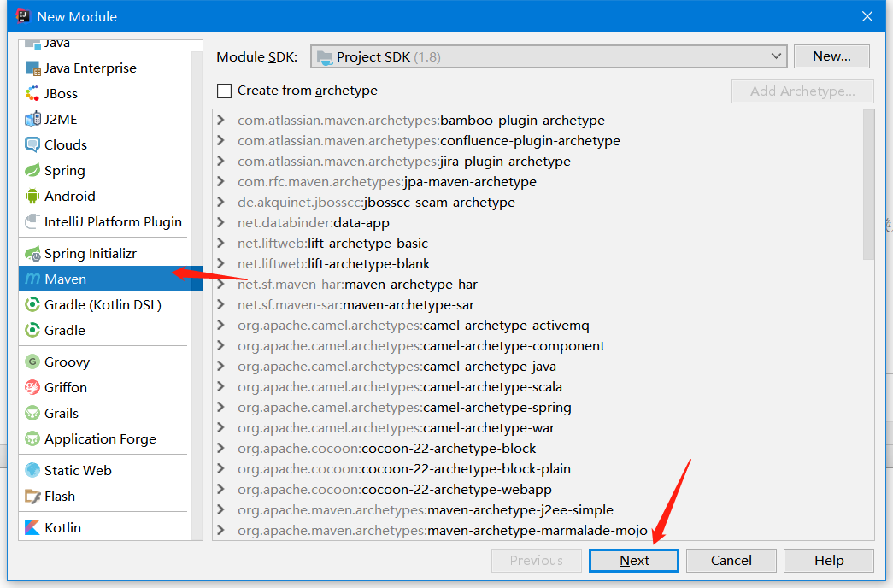
Task: Expand cocoon-22-archetype-webapp node
Action: [x=221, y=490]
